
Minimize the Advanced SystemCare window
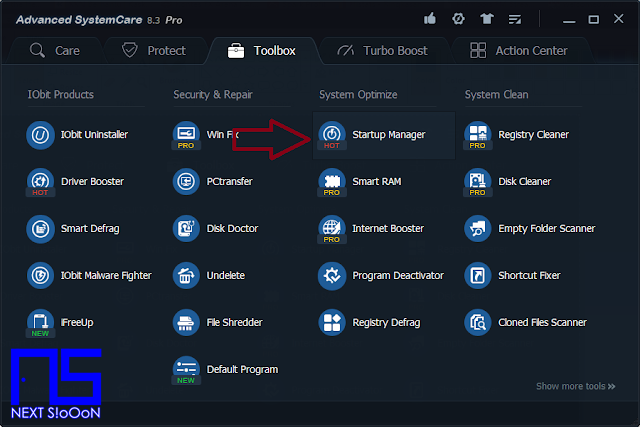coord(569,20)
